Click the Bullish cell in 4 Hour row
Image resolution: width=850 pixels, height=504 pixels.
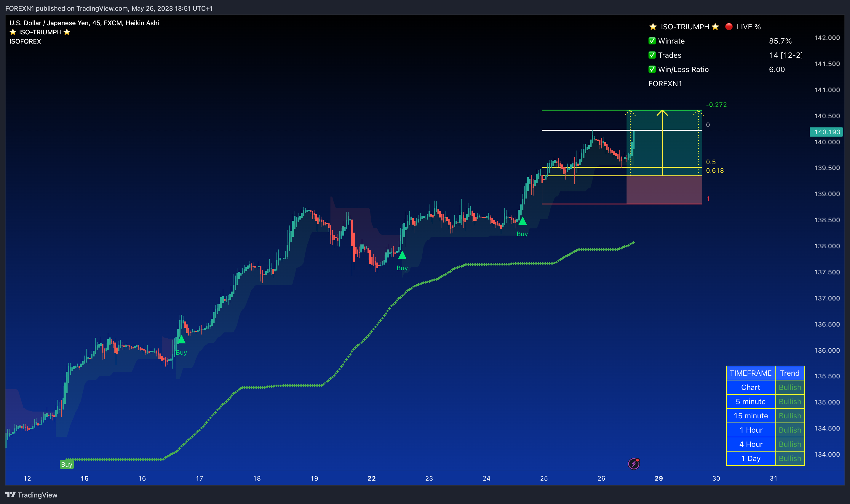click(790, 444)
